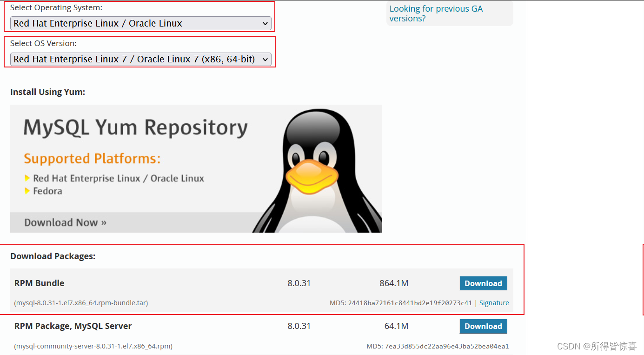Click version 8.0.31 in RPM Bundle row
This screenshot has height=355, width=644.
coord(299,283)
